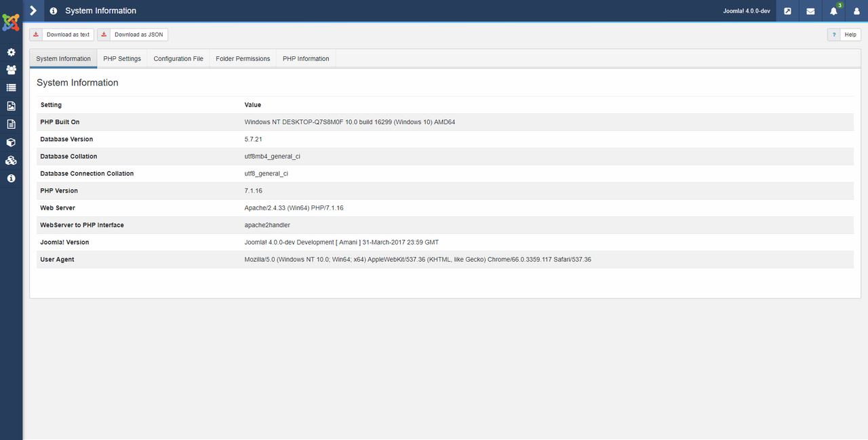Open the single cube icon in the sidebar
This screenshot has height=440, width=868.
(x=11, y=142)
